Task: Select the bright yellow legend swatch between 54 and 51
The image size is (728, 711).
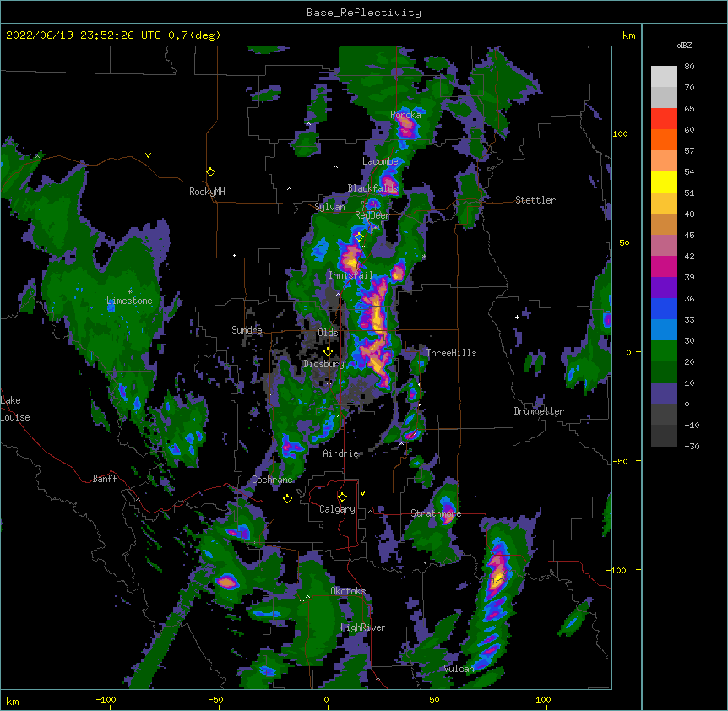Action: 664,182
